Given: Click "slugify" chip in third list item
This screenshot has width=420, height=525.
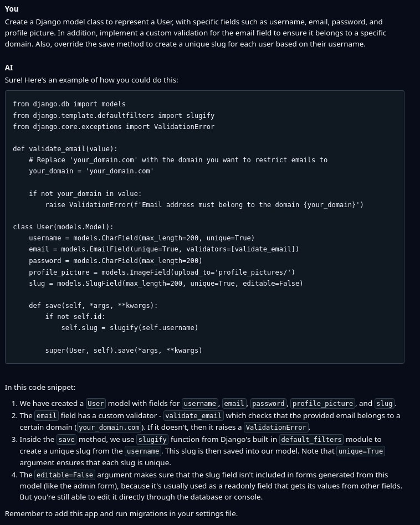Looking at the screenshot, I should (x=152, y=440).
